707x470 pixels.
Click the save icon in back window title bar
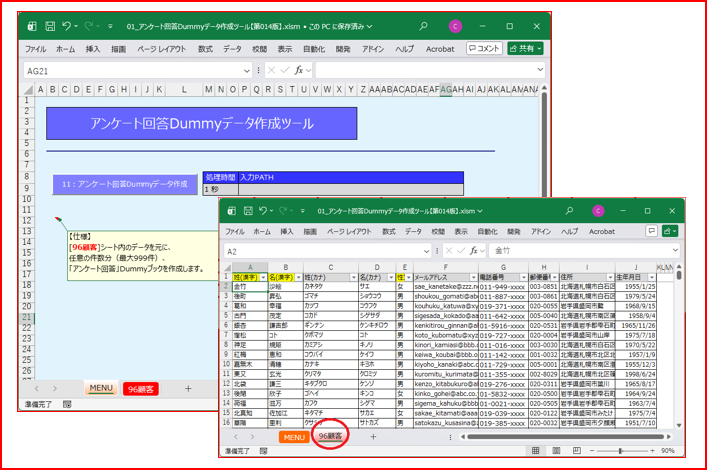click(x=48, y=24)
